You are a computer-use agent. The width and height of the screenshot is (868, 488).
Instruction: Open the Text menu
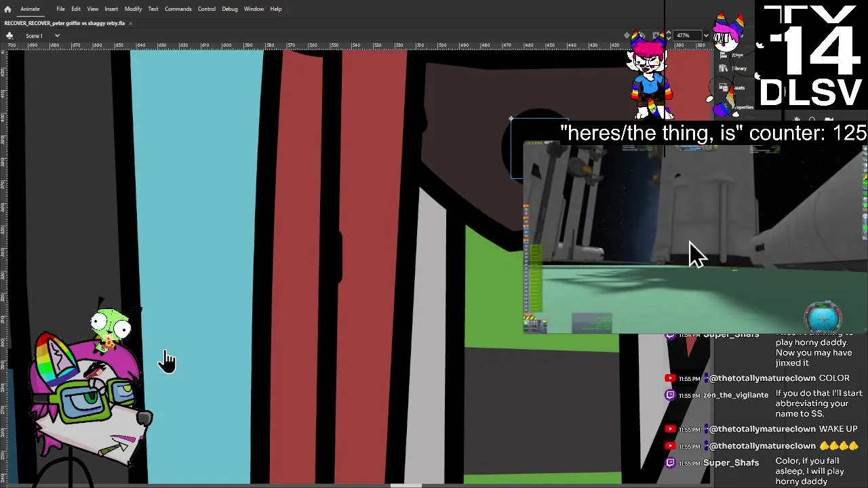click(x=153, y=9)
